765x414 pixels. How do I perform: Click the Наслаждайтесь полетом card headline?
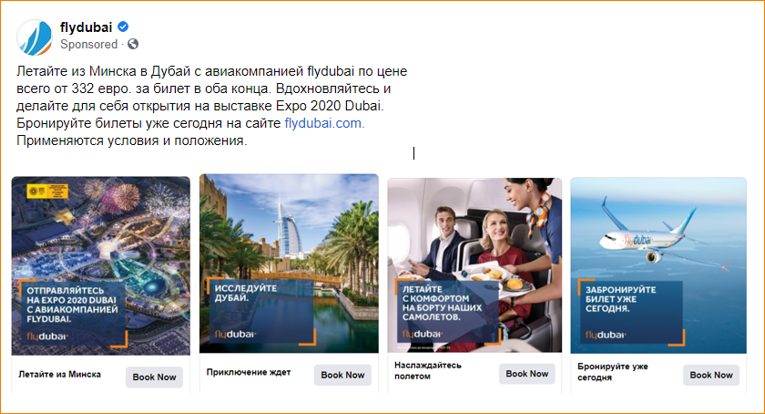coord(428,371)
